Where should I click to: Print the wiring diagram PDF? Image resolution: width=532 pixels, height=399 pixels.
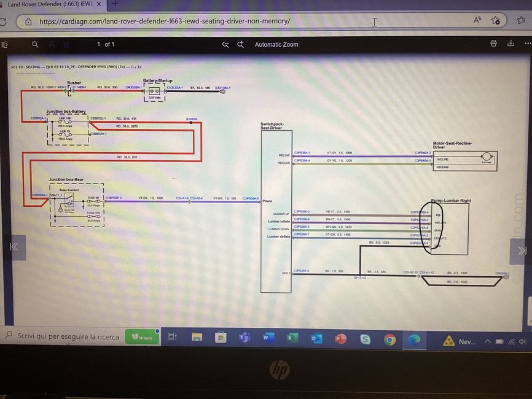point(494,44)
